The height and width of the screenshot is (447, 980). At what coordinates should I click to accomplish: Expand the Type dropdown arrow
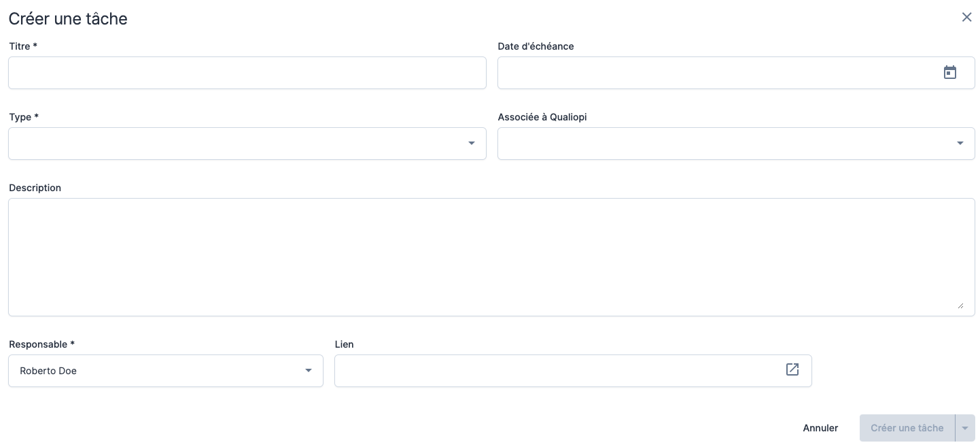[471, 144]
